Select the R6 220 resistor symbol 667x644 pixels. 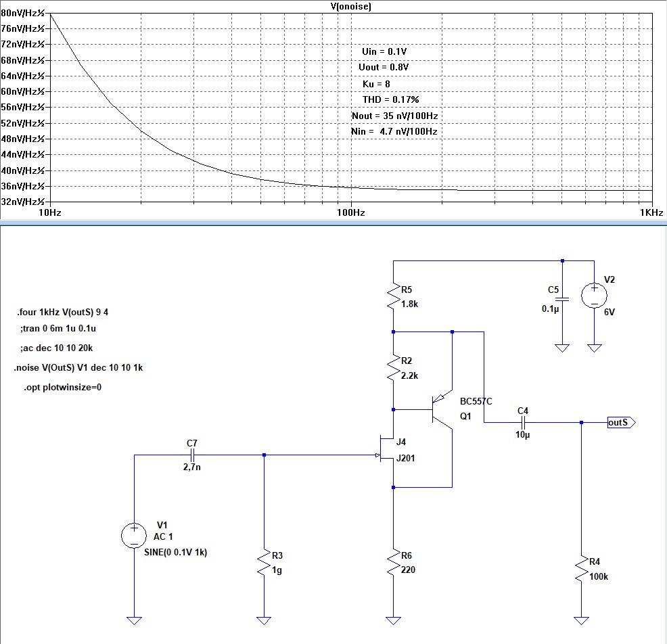click(393, 563)
